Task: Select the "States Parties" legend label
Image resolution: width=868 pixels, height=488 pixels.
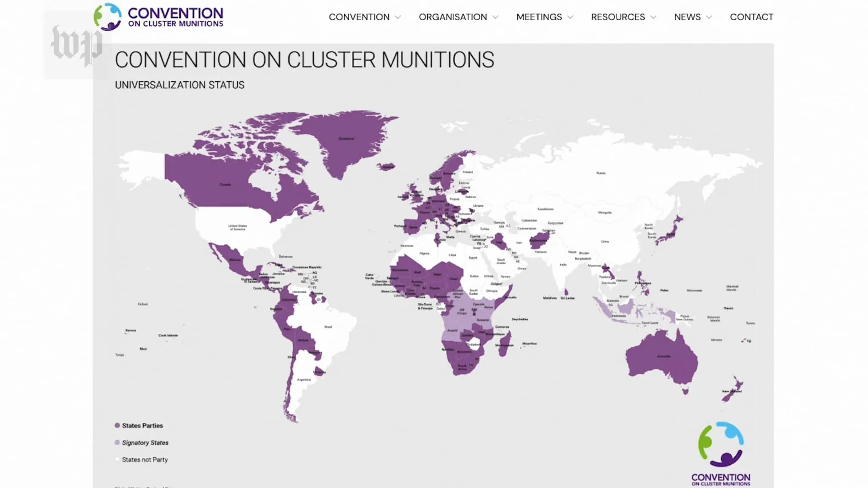Action: tap(142, 426)
